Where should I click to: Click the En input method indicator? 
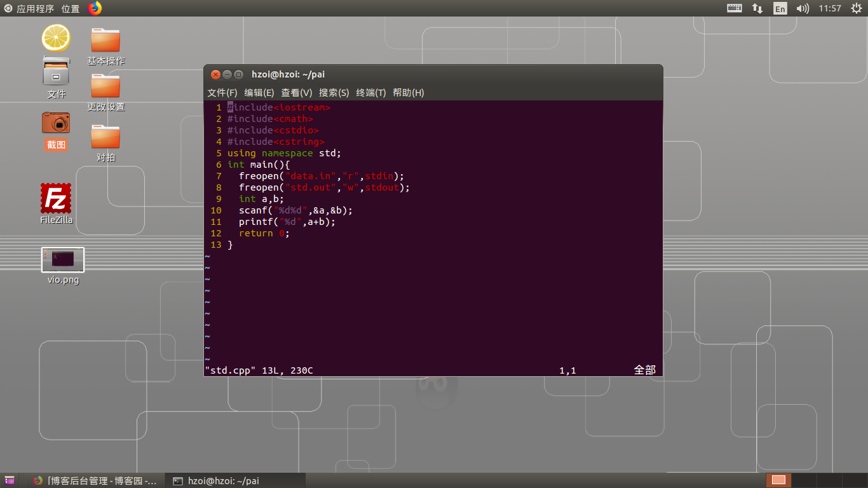click(x=780, y=8)
